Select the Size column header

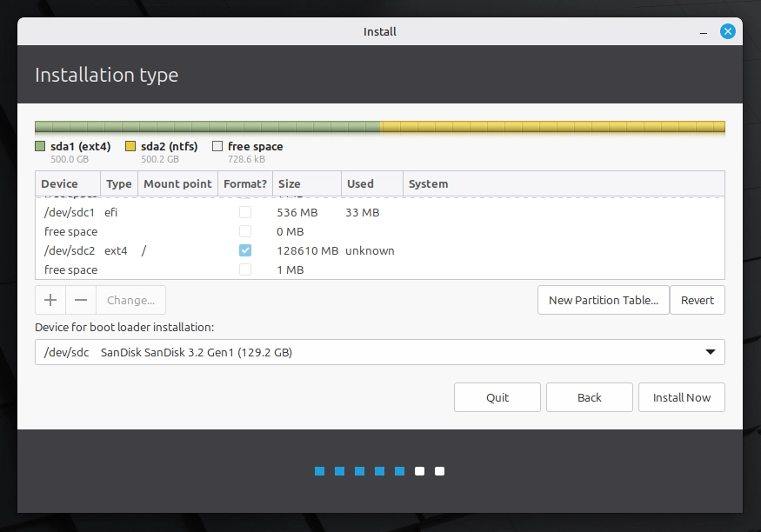pyautogui.click(x=287, y=183)
